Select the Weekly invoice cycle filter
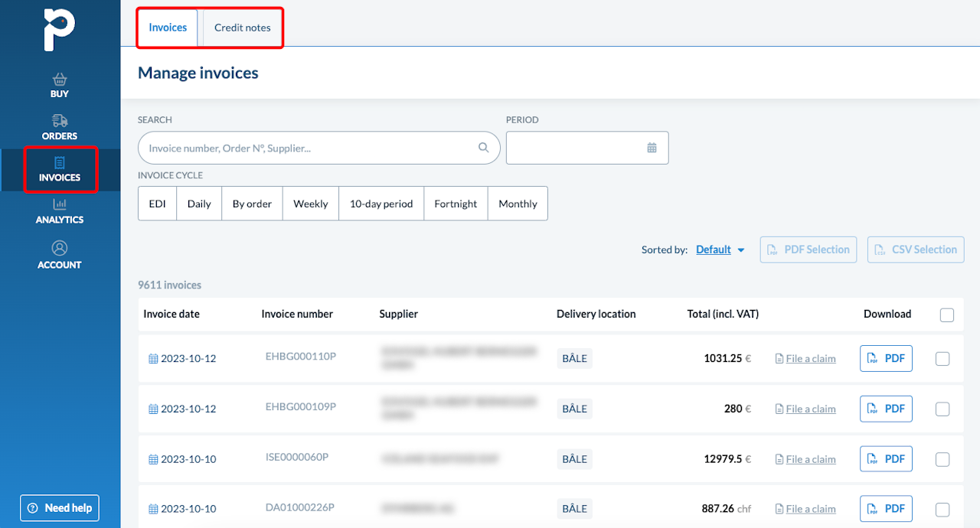Screen dimensions: 980x528 pos(311,204)
